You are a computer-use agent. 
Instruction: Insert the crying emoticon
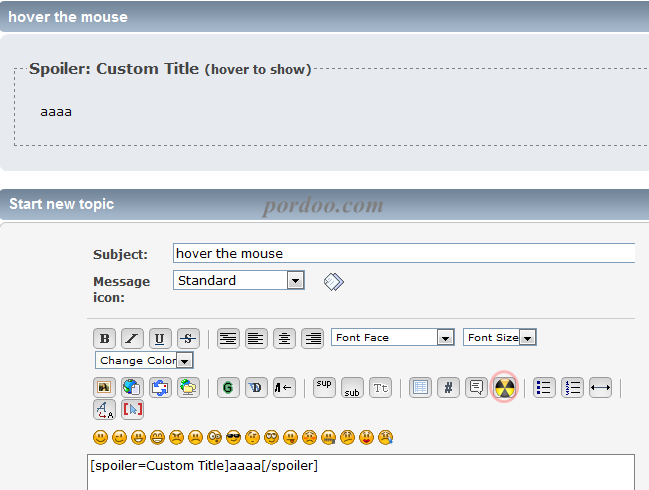point(386,437)
